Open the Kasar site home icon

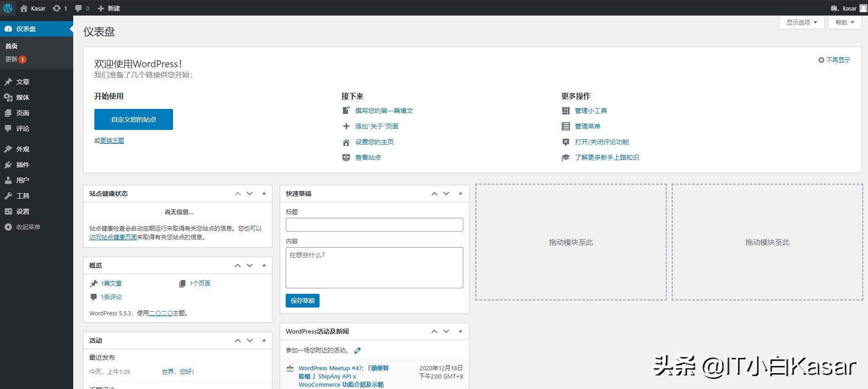24,8
